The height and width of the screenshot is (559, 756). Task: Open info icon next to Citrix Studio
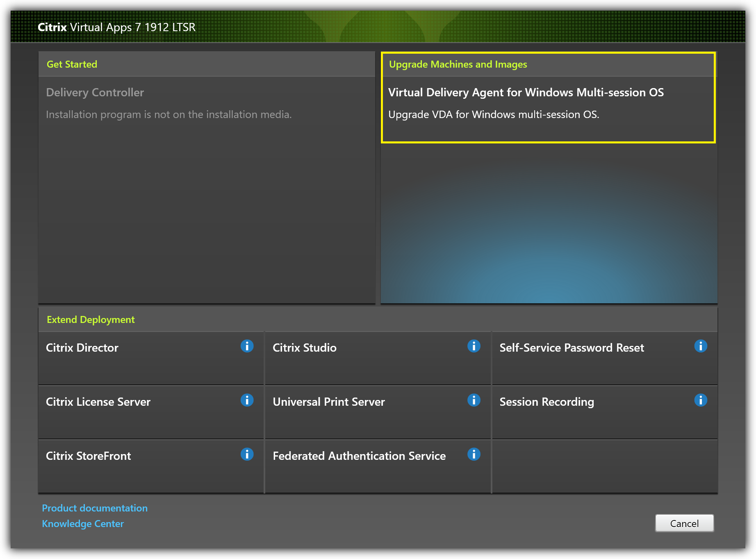(474, 346)
